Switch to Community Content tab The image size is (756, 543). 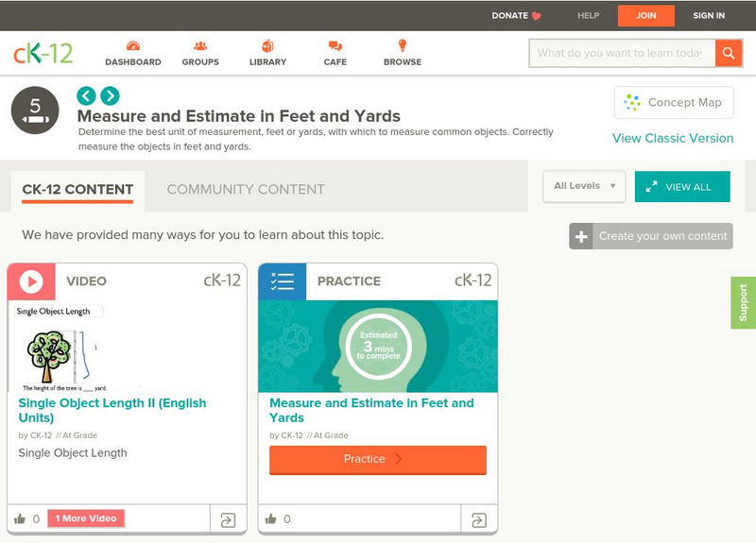pyautogui.click(x=246, y=190)
